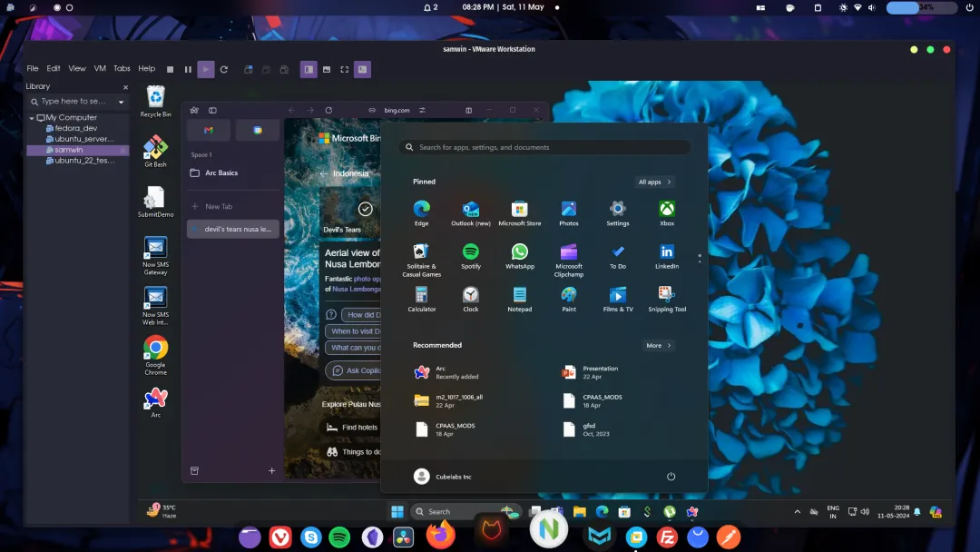Open the Calculator app

421,299
